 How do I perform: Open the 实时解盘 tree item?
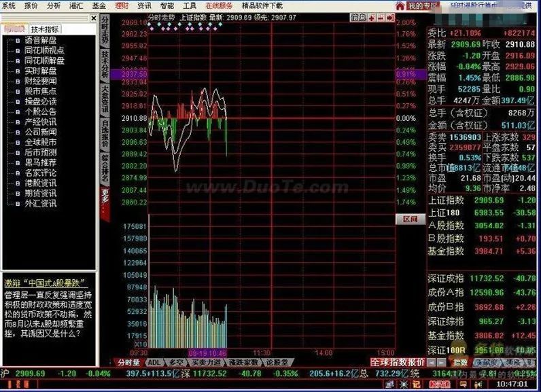coord(40,71)
